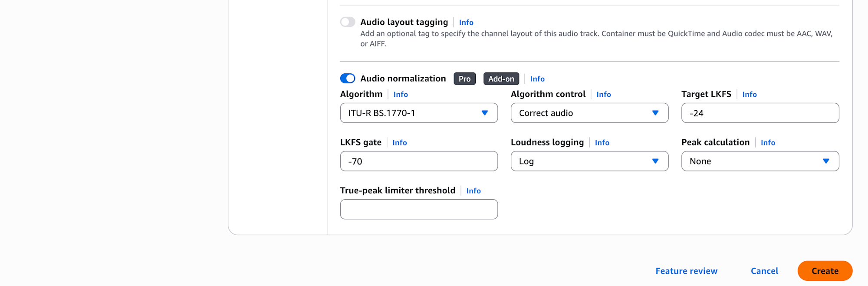
Task: Turn off Audio normalization switch
Action: tap(348, 79)
